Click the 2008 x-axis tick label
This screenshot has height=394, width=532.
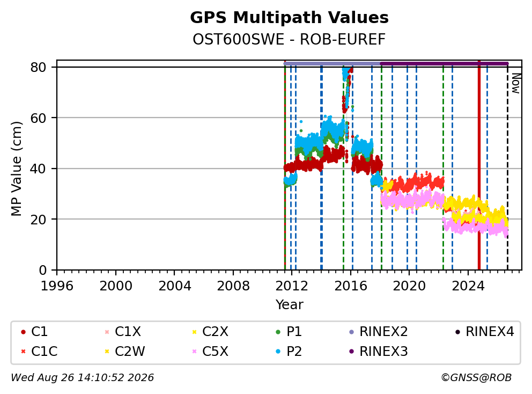click(233, 286)
